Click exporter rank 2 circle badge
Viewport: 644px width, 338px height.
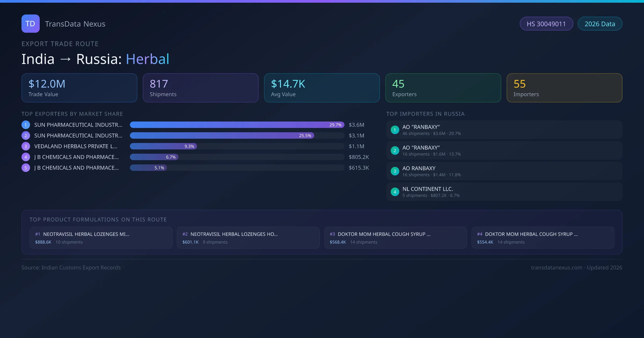pos(25,135)
